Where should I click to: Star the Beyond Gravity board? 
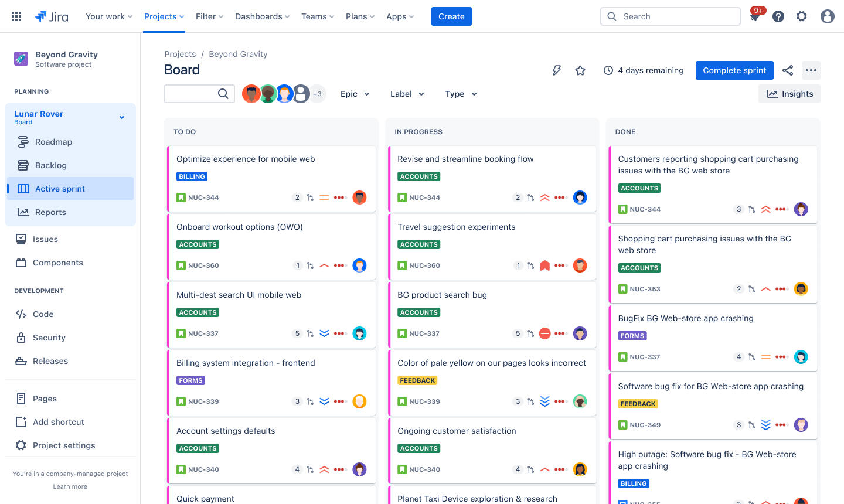pos(580,70)
